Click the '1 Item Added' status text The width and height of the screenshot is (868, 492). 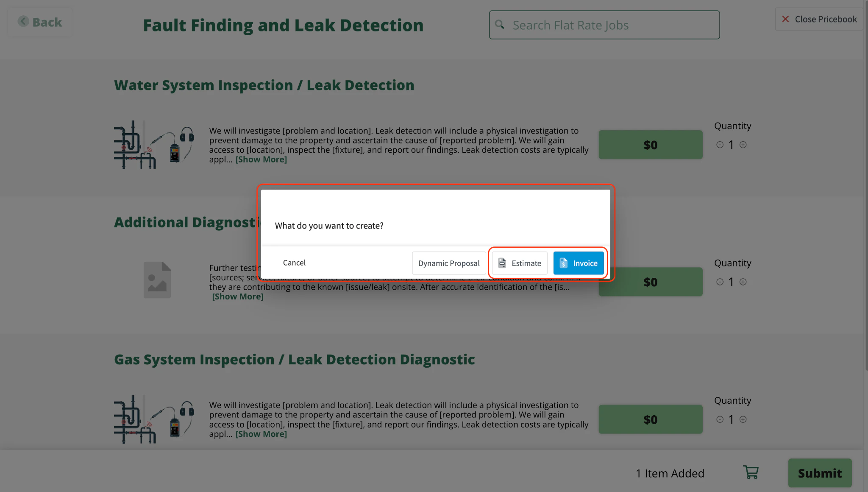[670, 473]
